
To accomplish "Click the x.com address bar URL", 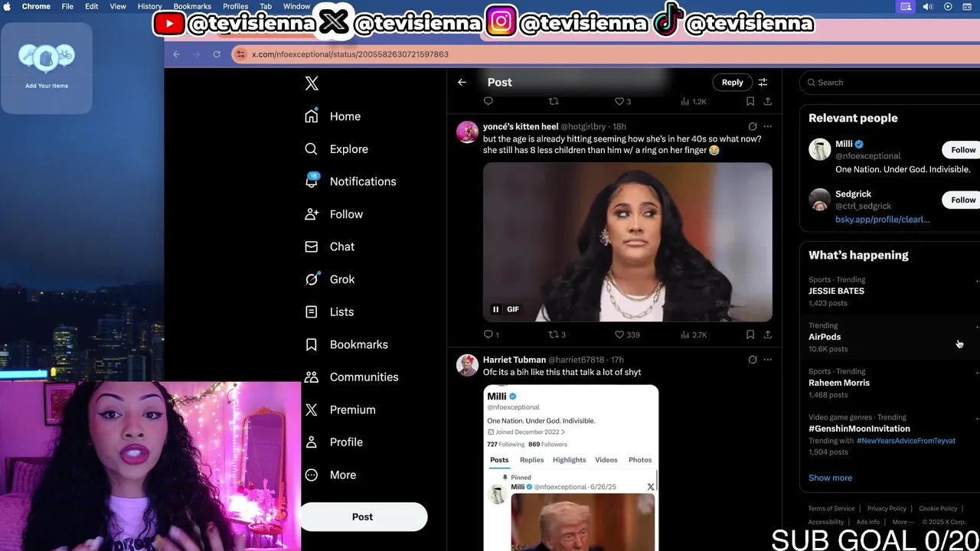I will click(x=350, y=54).
